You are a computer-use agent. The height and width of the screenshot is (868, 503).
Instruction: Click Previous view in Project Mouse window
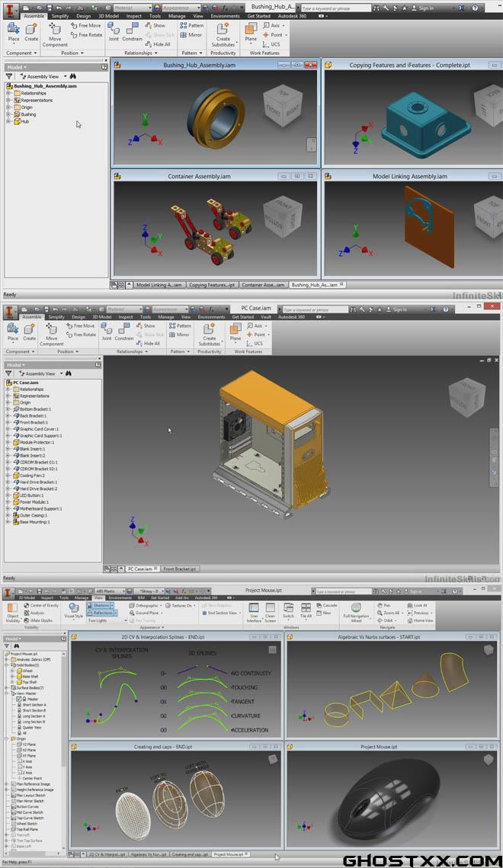click(x=418, y=613)
